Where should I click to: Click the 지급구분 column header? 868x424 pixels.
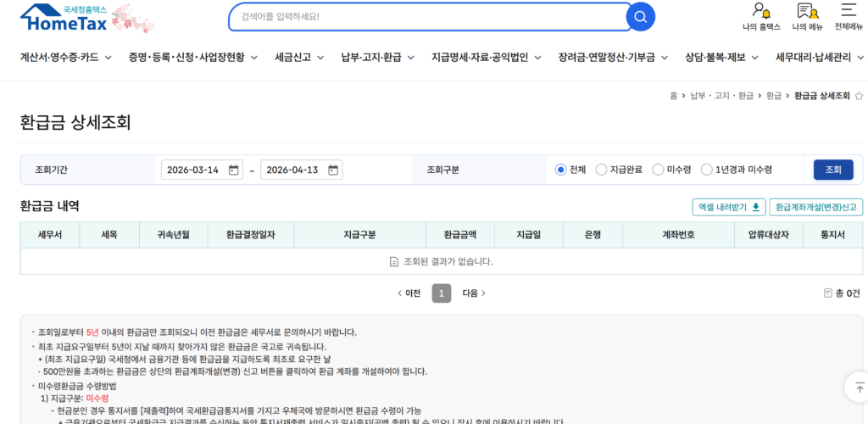pyautogui.click(x=359, y=235)
